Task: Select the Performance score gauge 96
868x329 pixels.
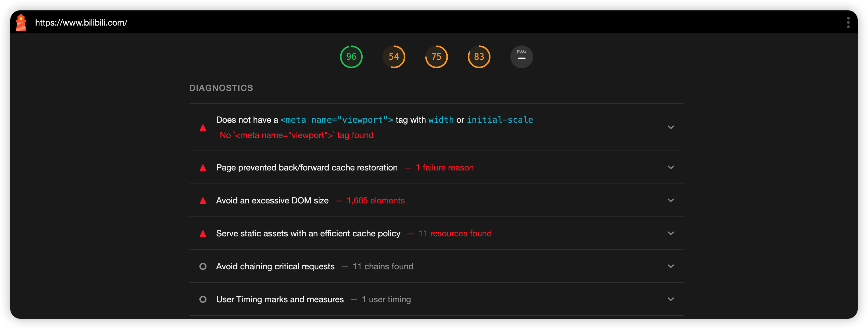Action: pos(351,57)
